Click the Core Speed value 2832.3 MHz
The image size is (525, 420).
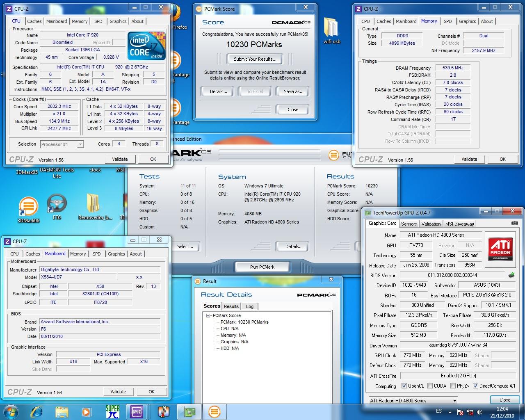pyautogui.click(x=59, y=107)
